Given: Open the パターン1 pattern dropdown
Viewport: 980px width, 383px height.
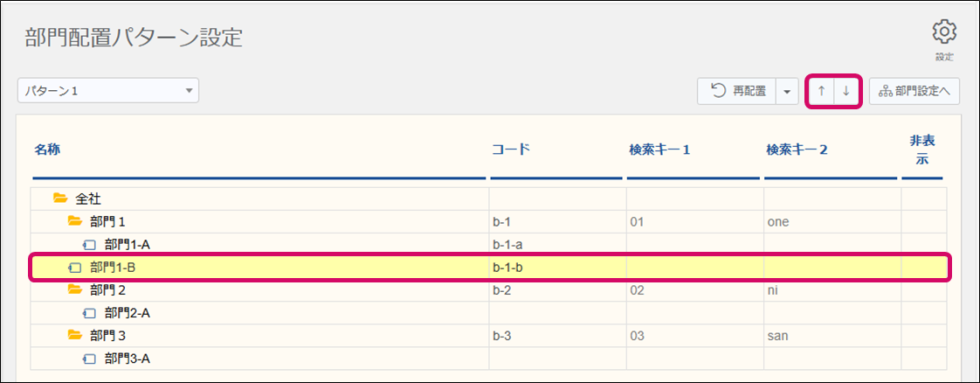Looking at the screenshot, I should (x=108, y=90).
